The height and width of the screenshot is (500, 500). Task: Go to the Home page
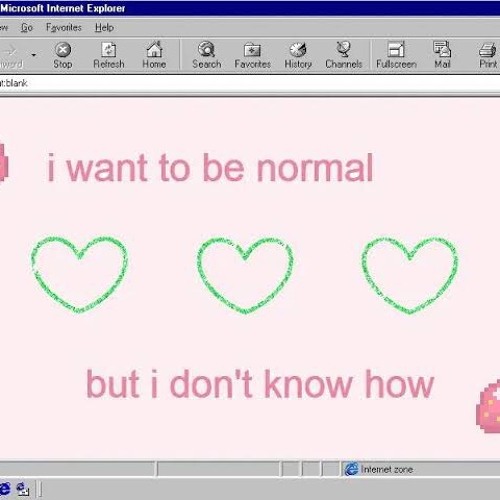(x=154, y=55)
